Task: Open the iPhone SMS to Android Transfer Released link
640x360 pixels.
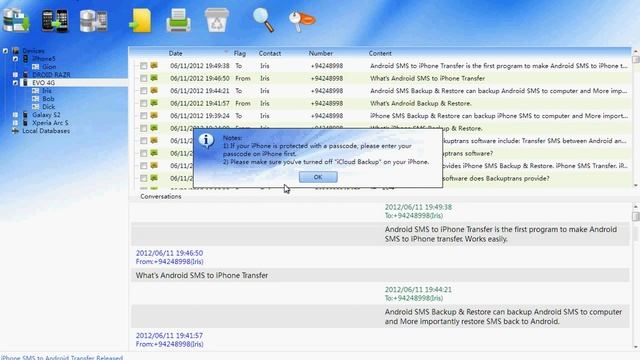Action: point(62,357)
